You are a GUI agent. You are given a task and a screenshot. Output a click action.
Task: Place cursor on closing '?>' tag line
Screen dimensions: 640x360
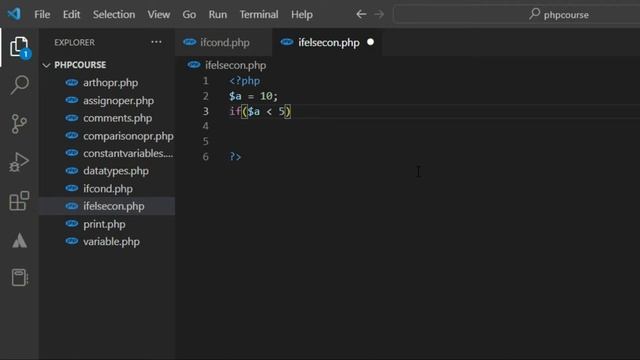pos(235,157)
